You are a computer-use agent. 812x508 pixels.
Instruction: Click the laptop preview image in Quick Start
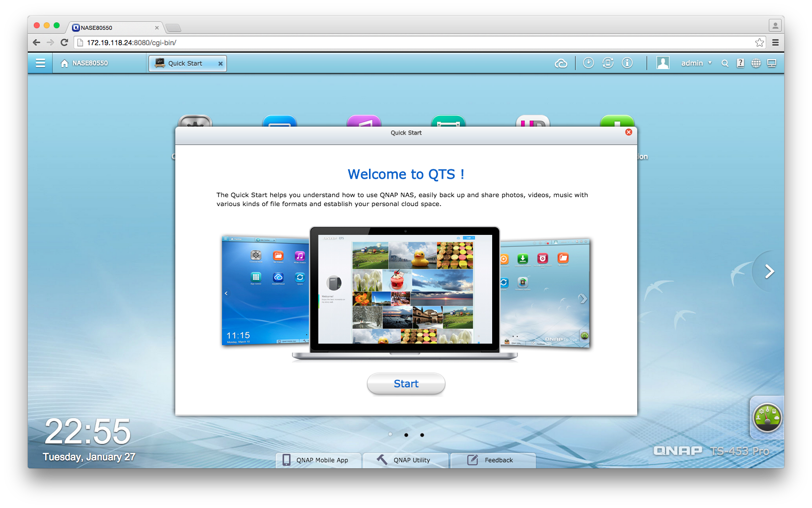click(405, 293)
